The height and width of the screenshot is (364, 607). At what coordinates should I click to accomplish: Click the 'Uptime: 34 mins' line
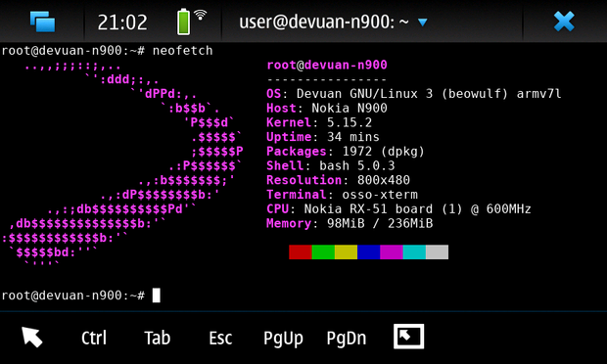(x=323, y=137)
